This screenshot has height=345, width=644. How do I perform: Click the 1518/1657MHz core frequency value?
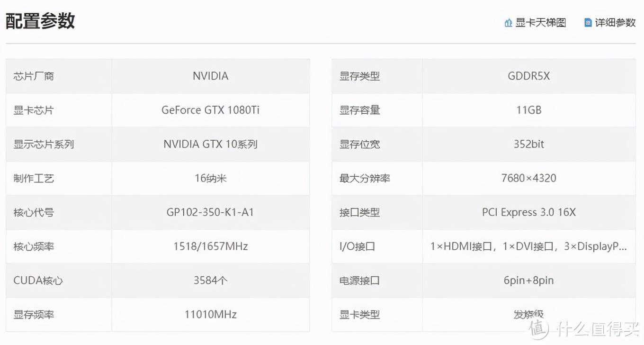pos(210,246)
